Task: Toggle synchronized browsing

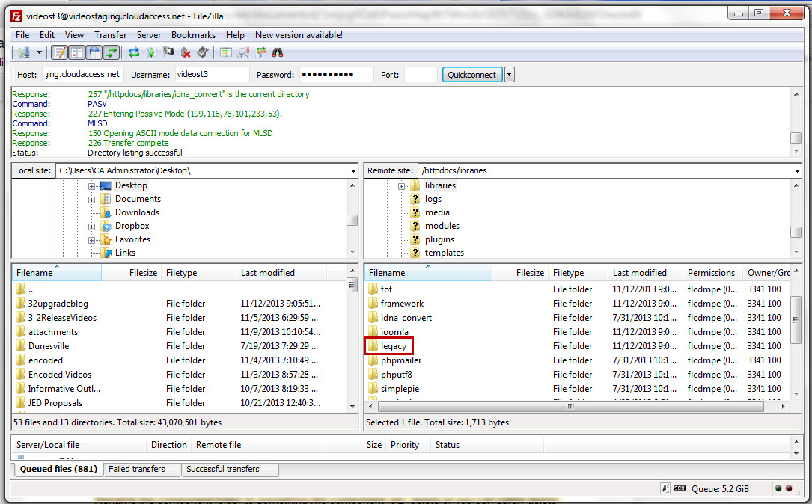Action: tap(260, 53)
